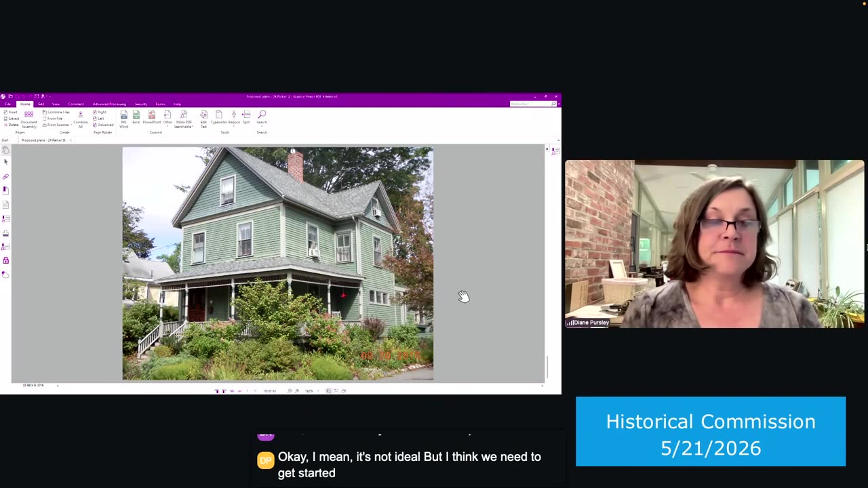Select the Hand tool in left sidebar

tap(5, 150)
